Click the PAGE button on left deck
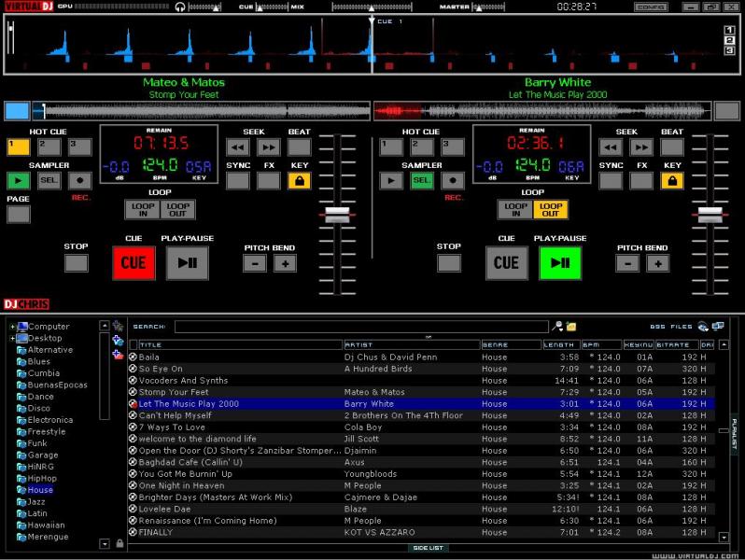This screenshot has width=745, height=560. pyautogui.click(x=19, y=215)
